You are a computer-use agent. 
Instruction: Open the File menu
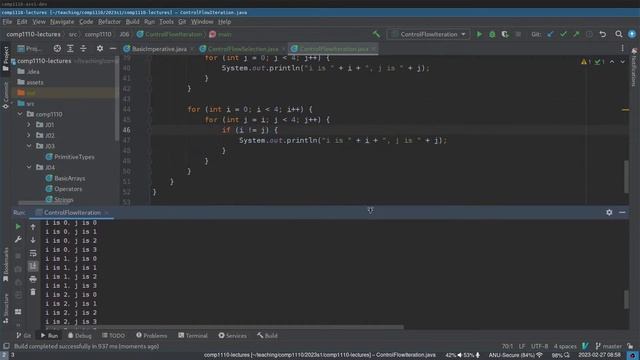[x=7, y=22]
